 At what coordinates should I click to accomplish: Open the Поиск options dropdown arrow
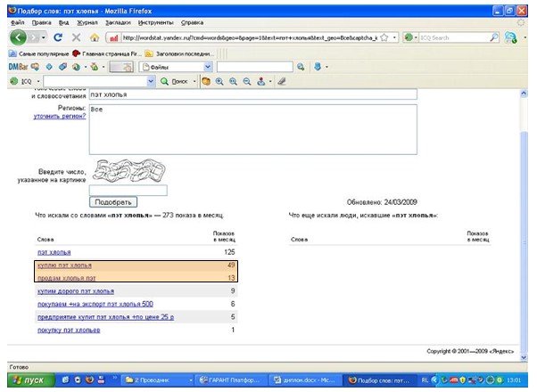coord(194,81)
